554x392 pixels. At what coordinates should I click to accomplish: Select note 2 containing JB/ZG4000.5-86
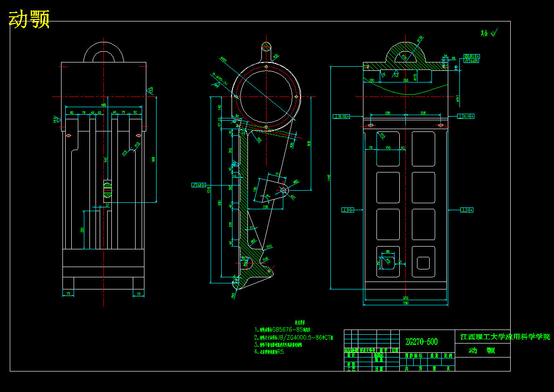click(x=294, y=337)
